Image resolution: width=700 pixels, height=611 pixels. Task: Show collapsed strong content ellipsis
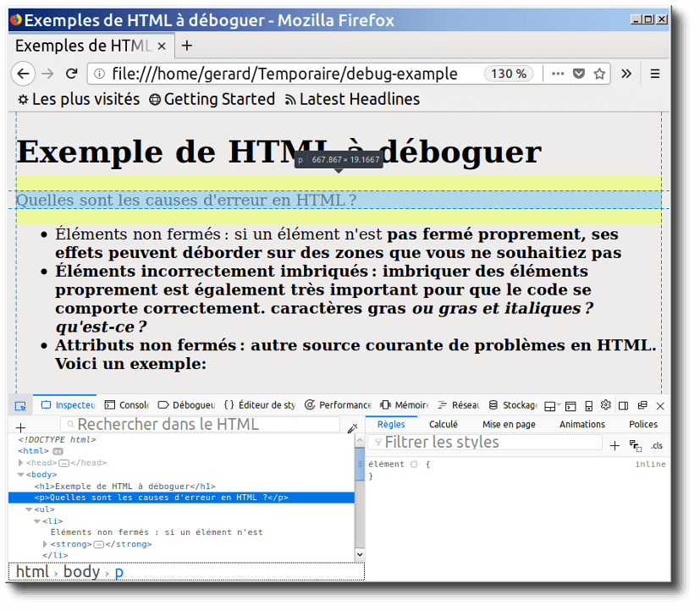pos(99,544)
